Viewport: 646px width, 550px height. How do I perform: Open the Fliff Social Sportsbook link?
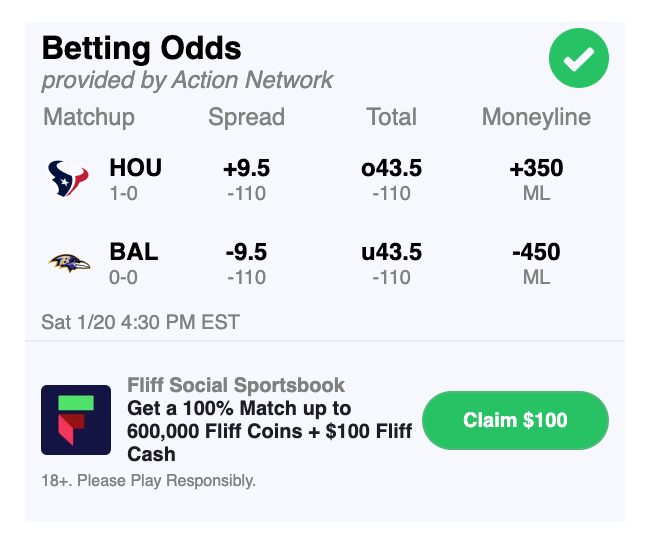pyautogui.click(x=236, y=385)
